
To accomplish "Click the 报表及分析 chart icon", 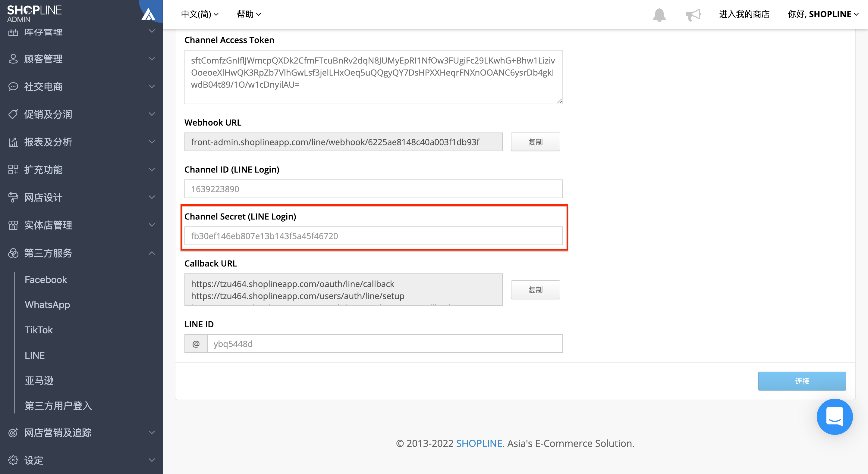I will [x=13, y=142].
